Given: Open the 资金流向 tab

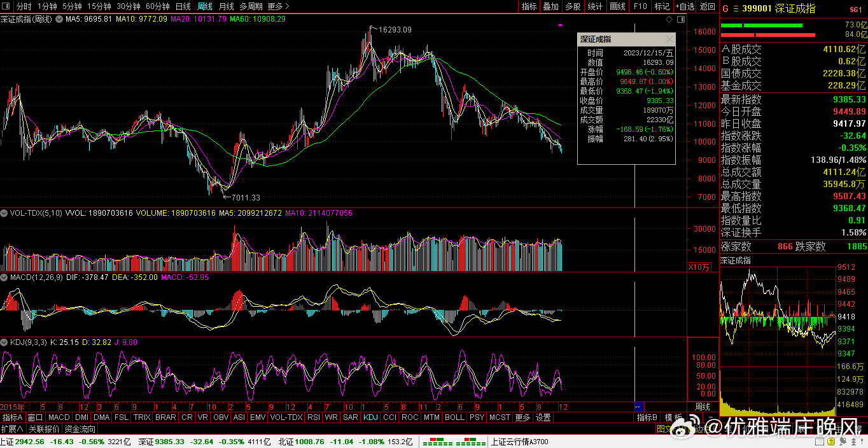Looking at the screenshot, I should click(80, 429).
